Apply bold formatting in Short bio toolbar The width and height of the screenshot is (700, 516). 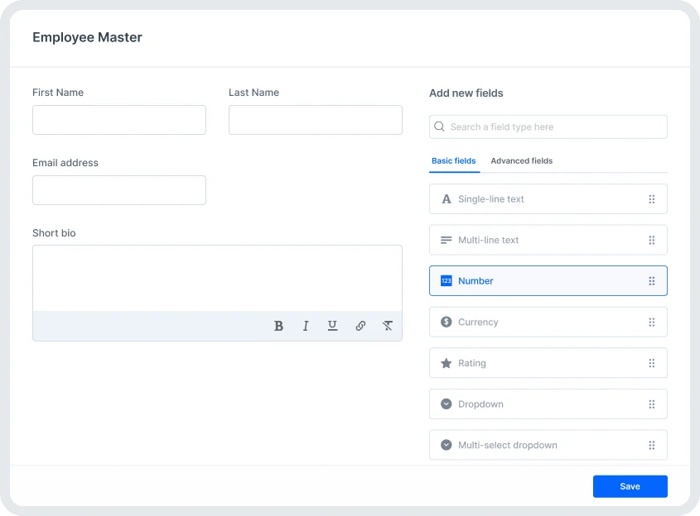279,326
